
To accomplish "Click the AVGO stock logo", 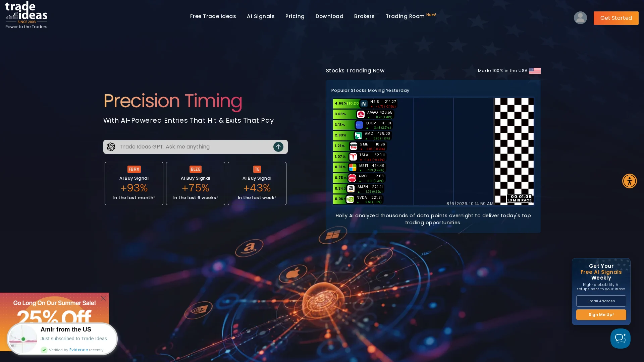I will 361,115.
